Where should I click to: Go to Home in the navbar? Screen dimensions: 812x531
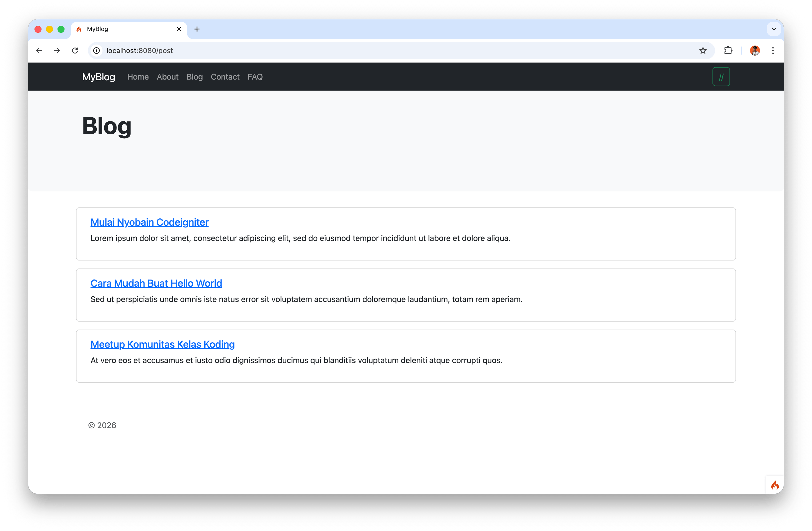(138, 77)
